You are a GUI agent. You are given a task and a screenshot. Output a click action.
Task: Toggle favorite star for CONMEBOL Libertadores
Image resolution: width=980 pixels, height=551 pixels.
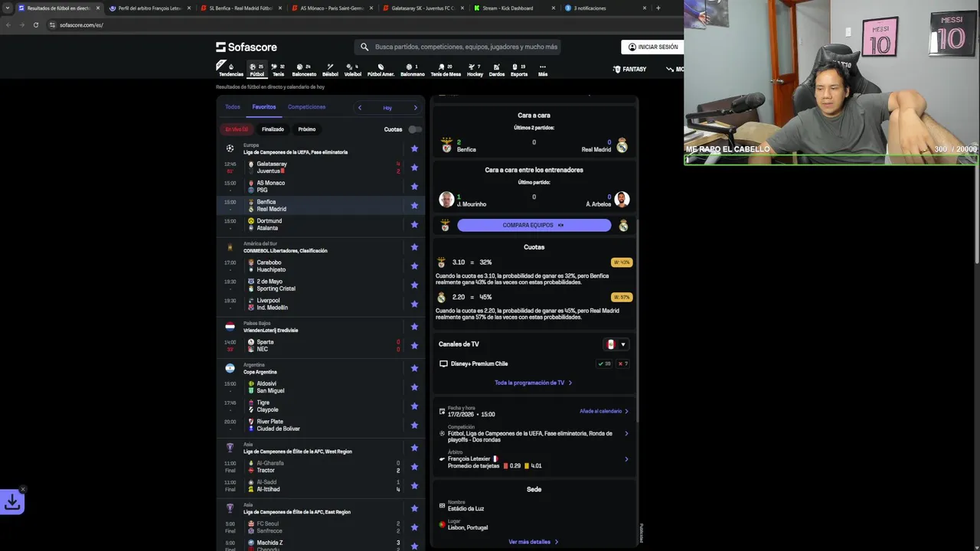tap(414, 247)
